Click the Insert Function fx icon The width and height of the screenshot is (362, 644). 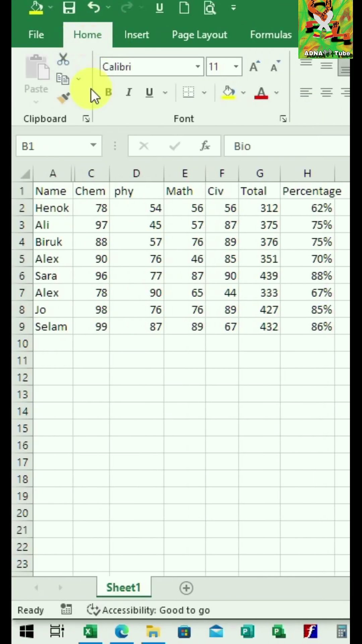205,146
